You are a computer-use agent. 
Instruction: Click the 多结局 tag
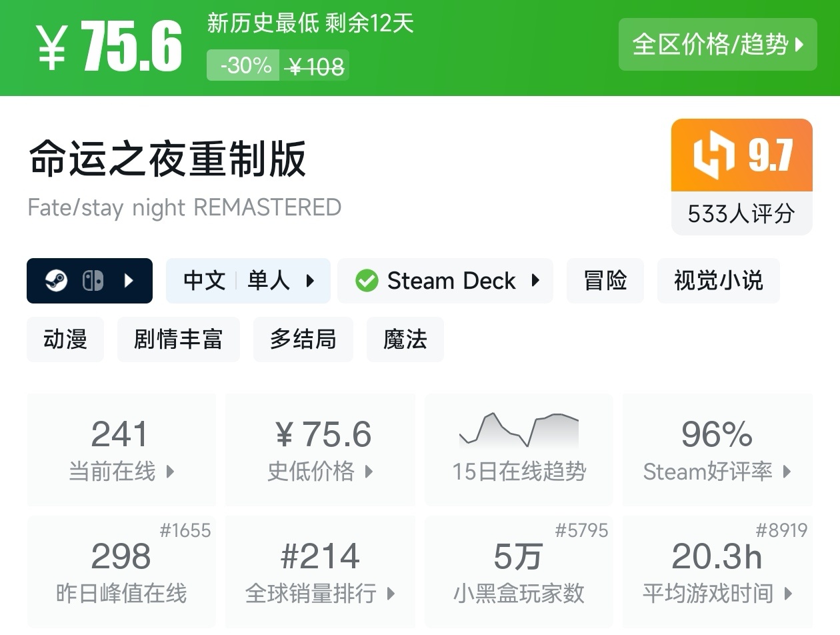(x=303, y=340)
